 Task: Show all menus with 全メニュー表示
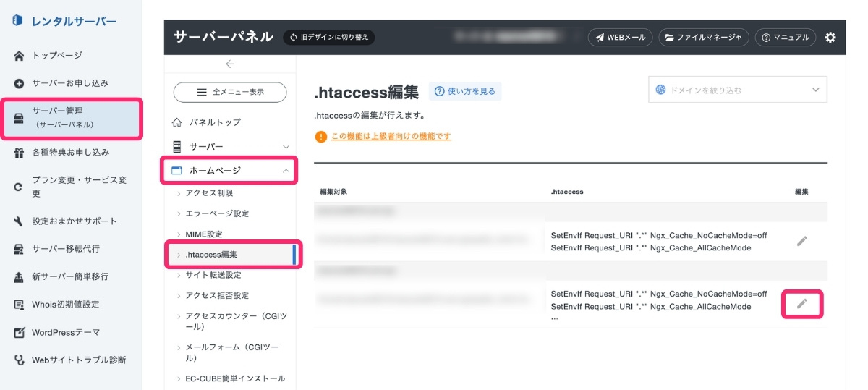(x=230, y=92)
